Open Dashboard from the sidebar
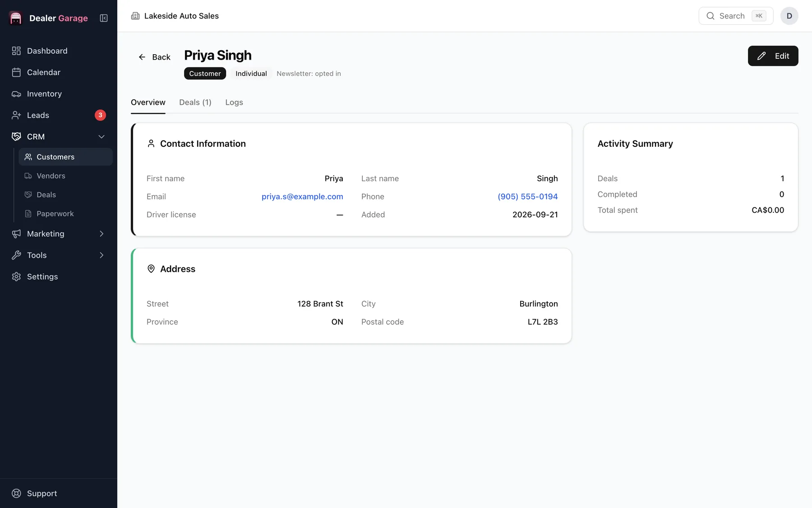Viewport: 812px width, 508px height. [x=59, y=51]
